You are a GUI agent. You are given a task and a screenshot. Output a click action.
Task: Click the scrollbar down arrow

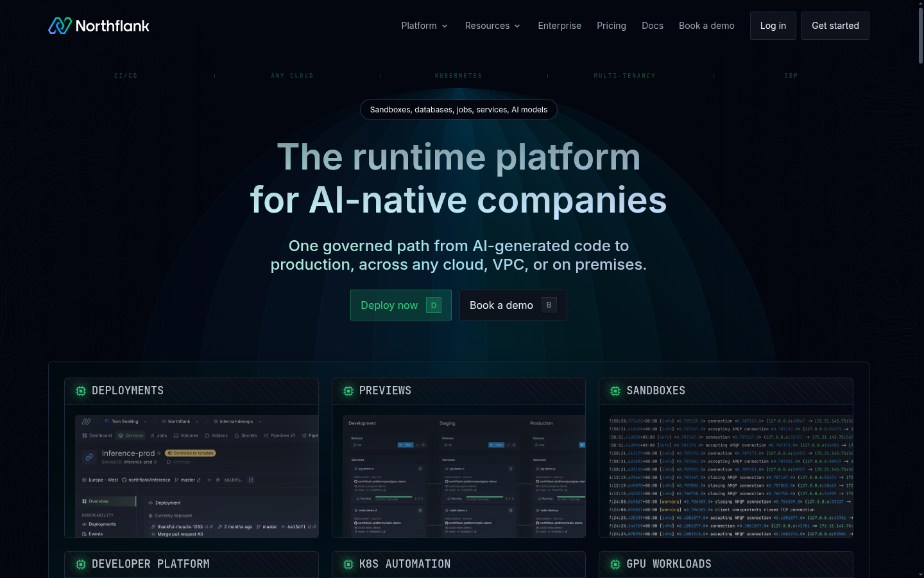[x=920, y=574]
